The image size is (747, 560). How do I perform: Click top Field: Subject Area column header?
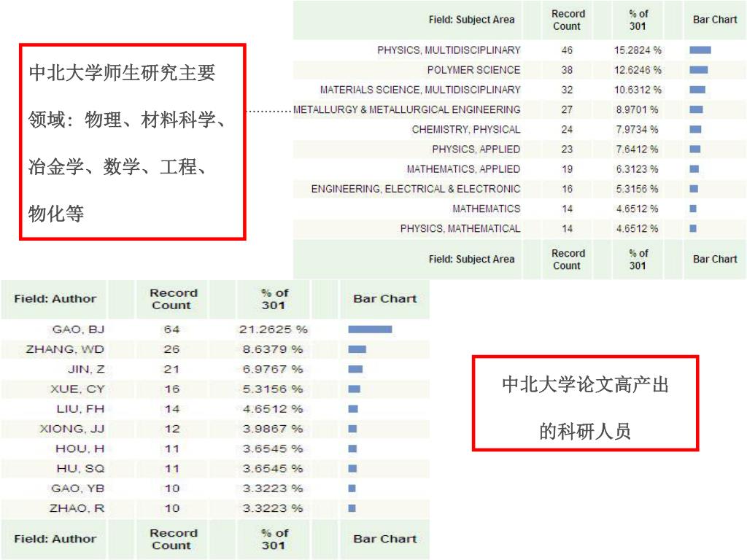pyautogui.click(x=472, y=20)
